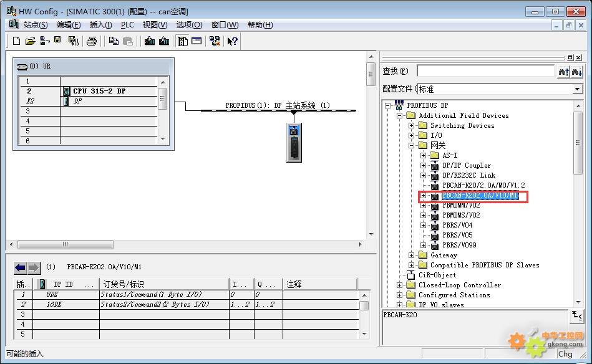Image resolution: width=592 pixels, height=364 pixels.
Task: Save the configuration with floppy icon
Action: 57,41
